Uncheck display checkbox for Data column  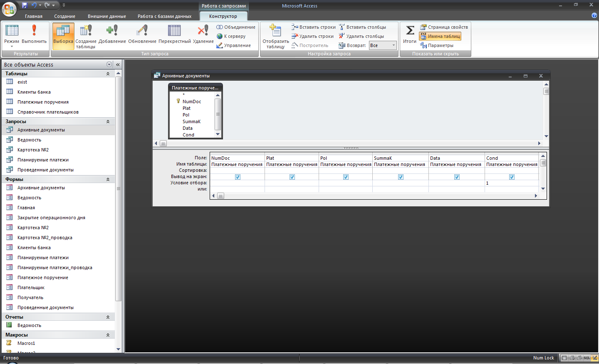tap(457, 177)
